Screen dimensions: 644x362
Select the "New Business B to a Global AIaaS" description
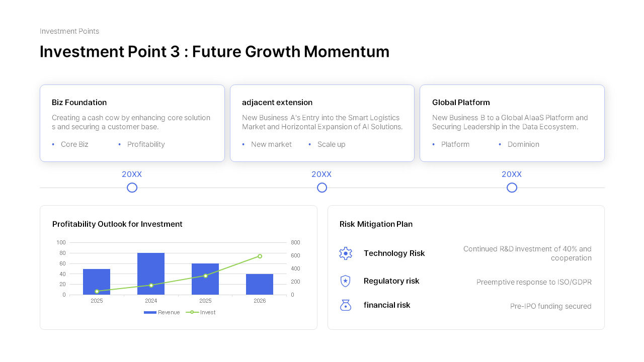pos(510,122)
